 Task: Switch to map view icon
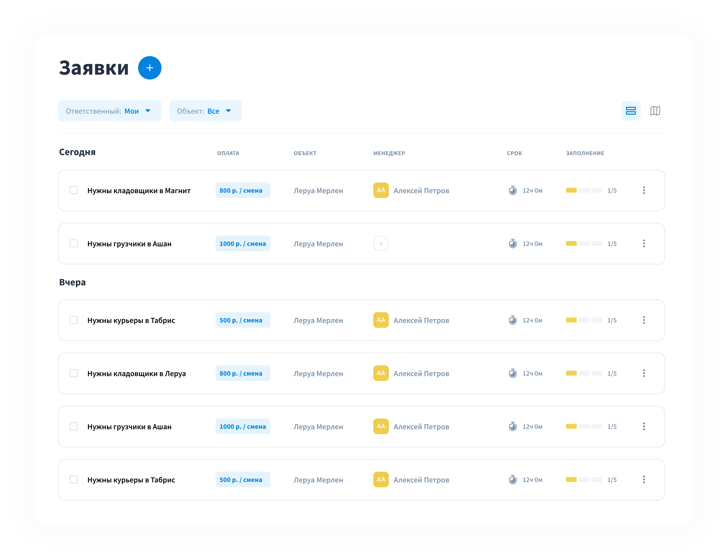click(x=655, y=111)
